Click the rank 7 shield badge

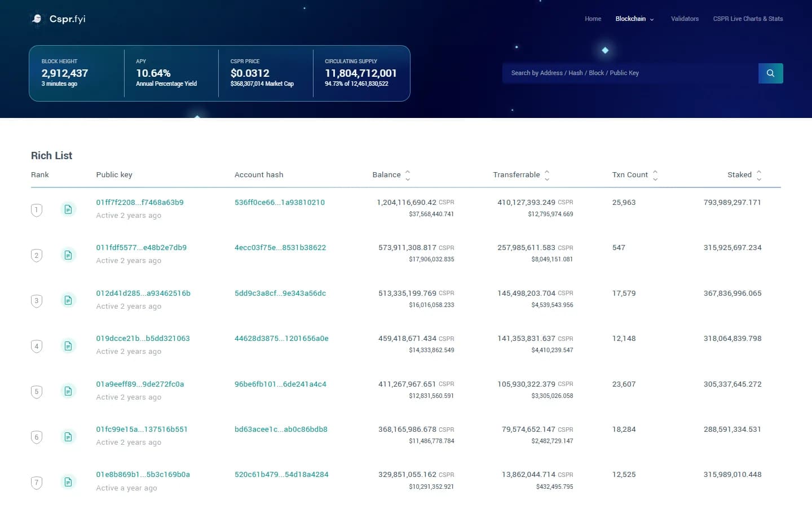point(37,483)
